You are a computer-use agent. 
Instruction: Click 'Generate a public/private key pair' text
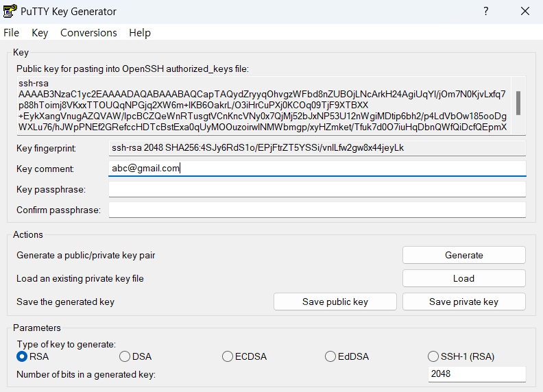(86, 255)
